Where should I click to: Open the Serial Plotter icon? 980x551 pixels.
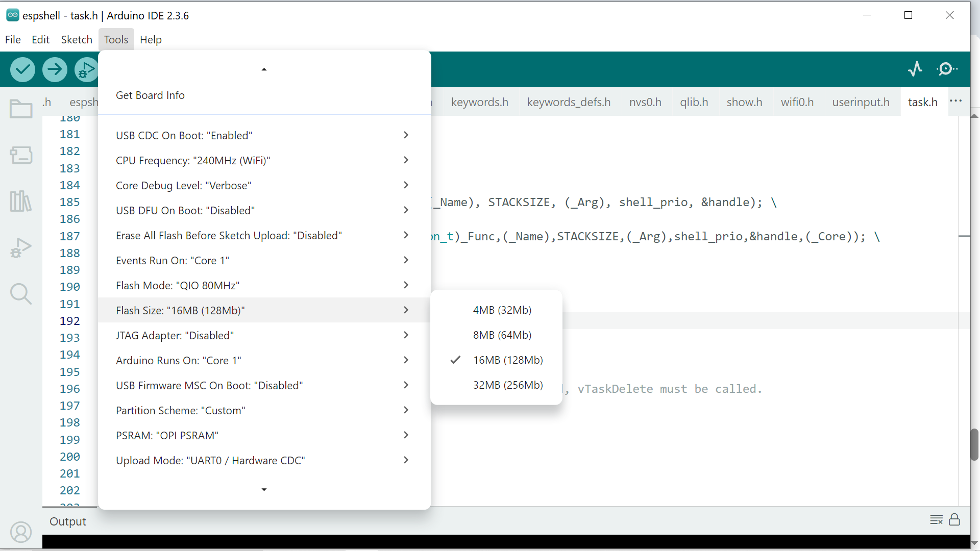915,69
